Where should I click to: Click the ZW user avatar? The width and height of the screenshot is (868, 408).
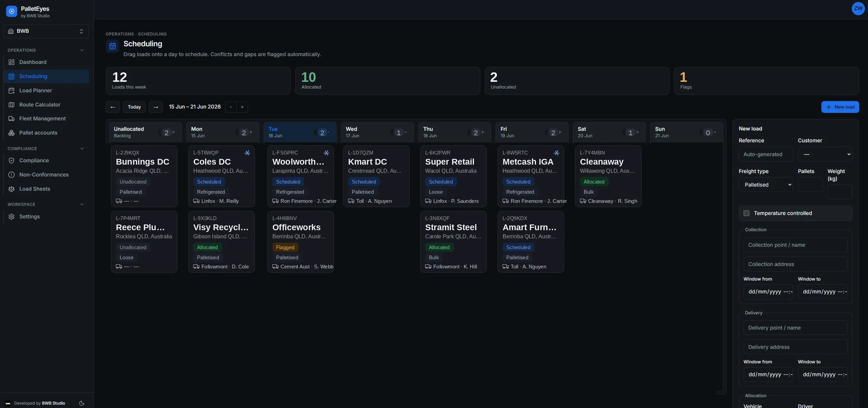point(858,8)
